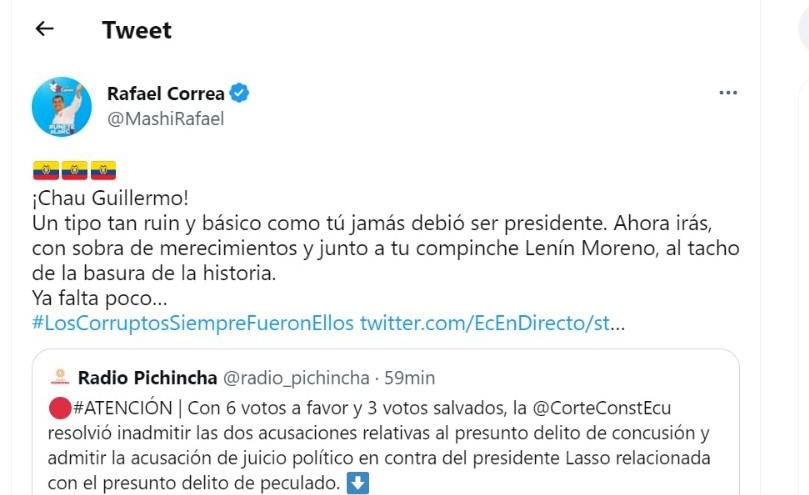Screen dimensions: 809x495
Task: Open the Radio Pichincha account name
Action: click(x=147, y=378)
